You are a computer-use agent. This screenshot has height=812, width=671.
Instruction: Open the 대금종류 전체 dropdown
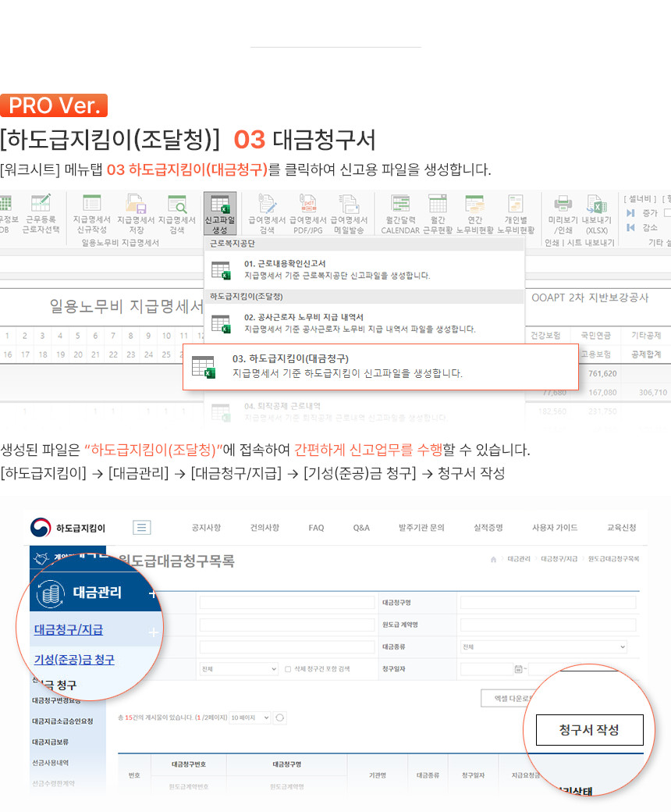click(544, 646)
